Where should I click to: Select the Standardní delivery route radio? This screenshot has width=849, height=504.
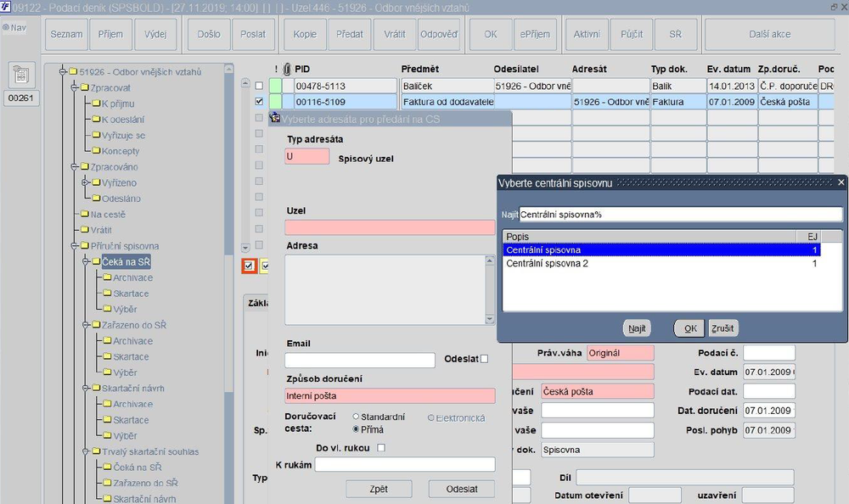pyautogui.click(x=356, y=417)
